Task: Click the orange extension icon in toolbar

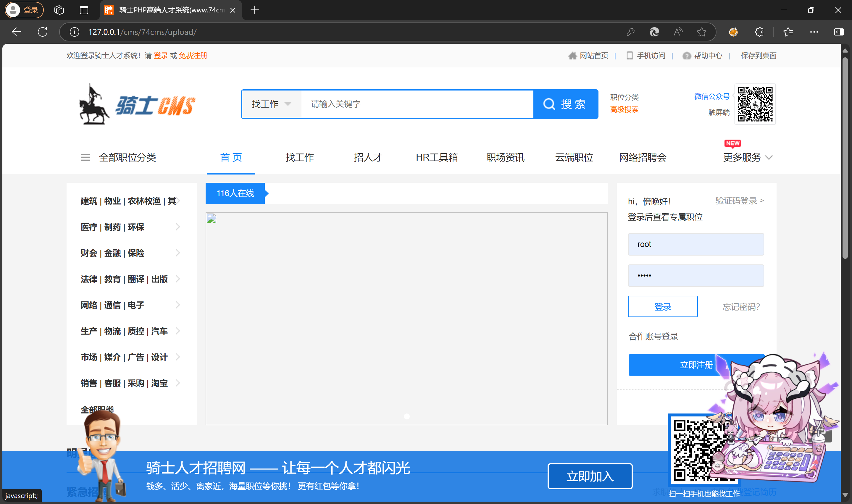Action: (x=733, y=32)
